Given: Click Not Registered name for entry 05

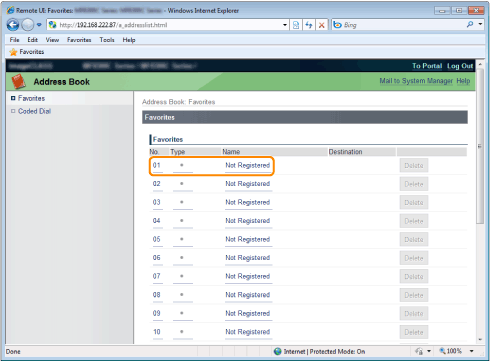Looking at the screenshot, I should (248, 239).
